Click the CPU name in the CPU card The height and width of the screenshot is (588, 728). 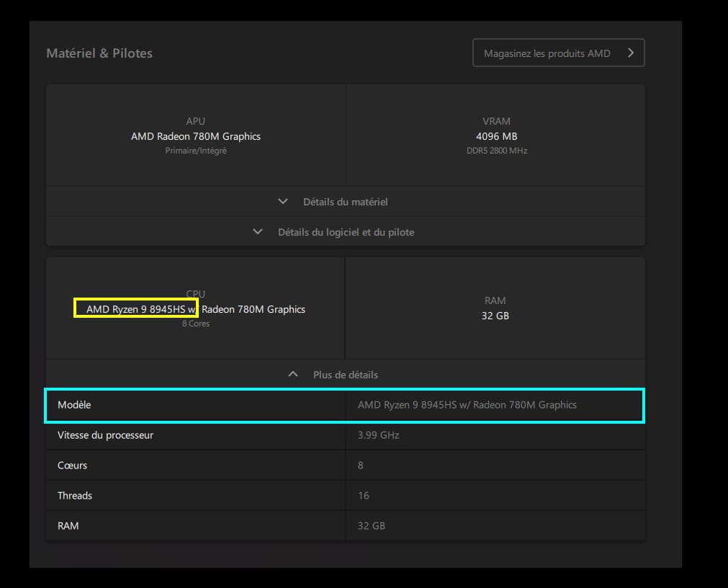195,309
